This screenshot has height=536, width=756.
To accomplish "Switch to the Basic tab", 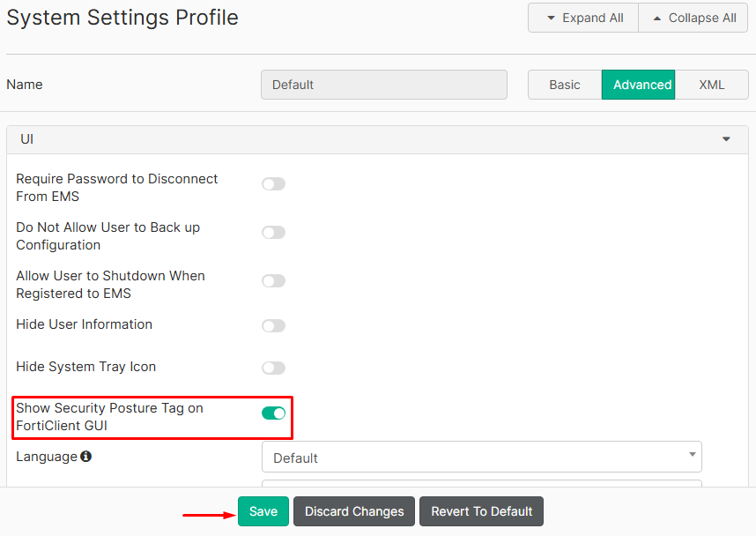I will pos(564,85).
